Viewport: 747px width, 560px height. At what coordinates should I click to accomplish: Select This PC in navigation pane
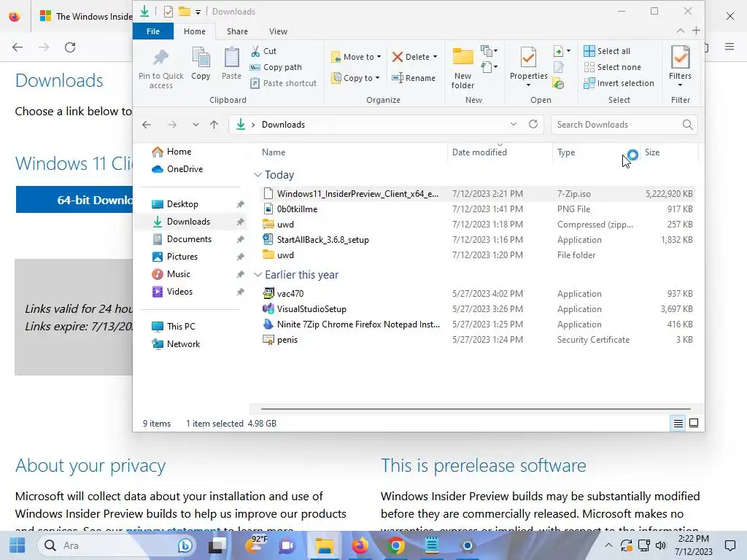(x=181, y=326)
